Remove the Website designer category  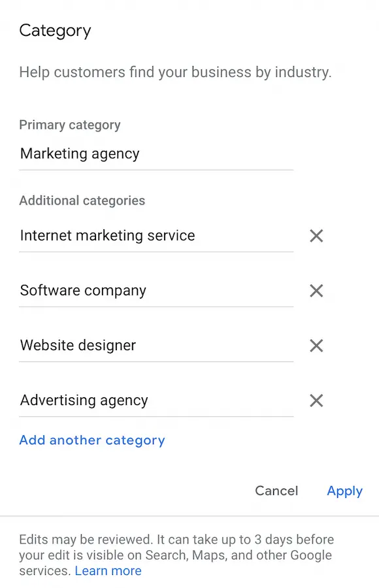tap(316, 346)
